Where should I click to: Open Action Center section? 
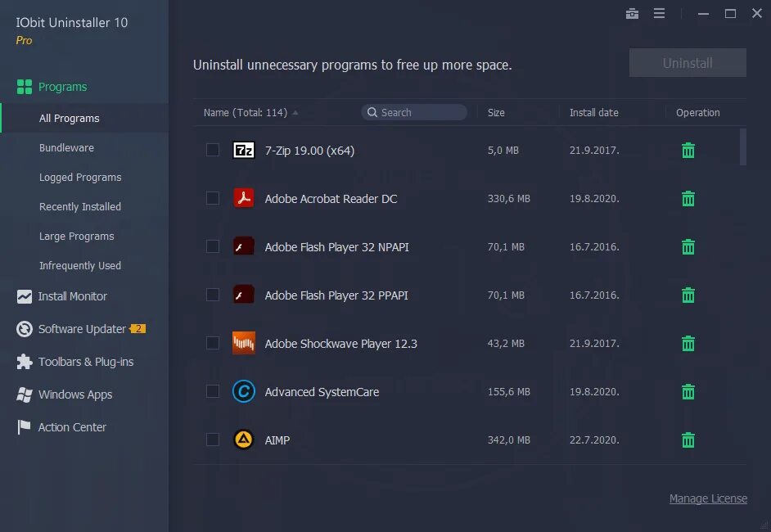point(72,427)
